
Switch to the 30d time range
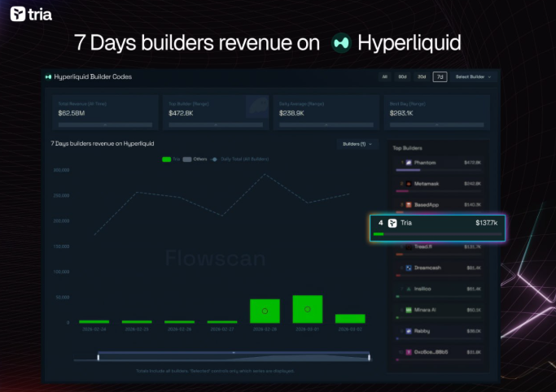pyautogui.click(x=422, y=76)
